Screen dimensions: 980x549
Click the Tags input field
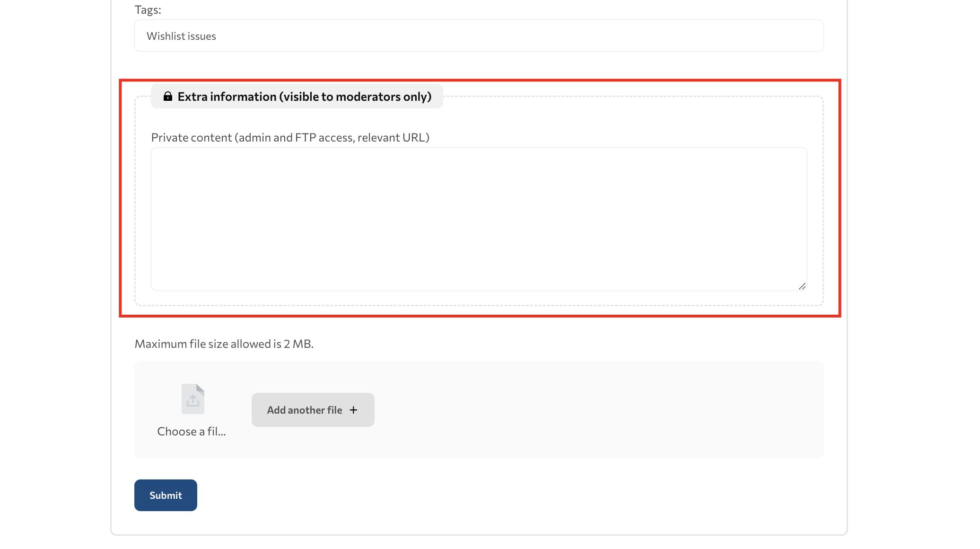tap(479, 35)
